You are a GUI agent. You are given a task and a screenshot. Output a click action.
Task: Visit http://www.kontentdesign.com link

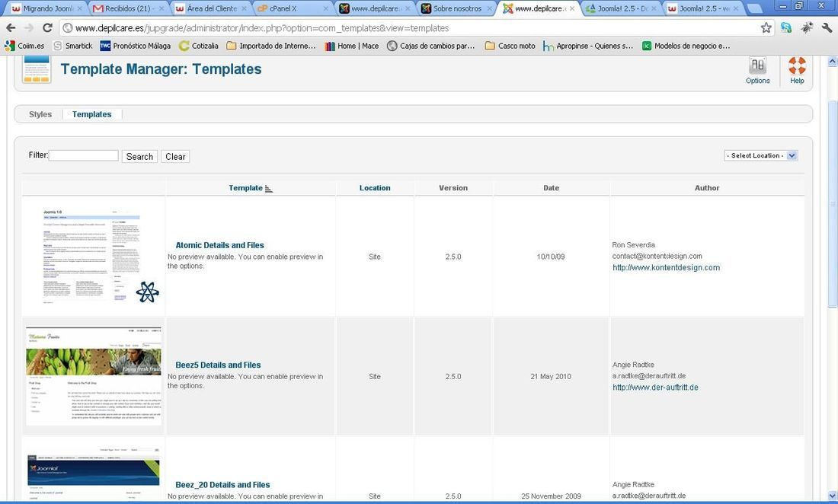click(666, 267)
